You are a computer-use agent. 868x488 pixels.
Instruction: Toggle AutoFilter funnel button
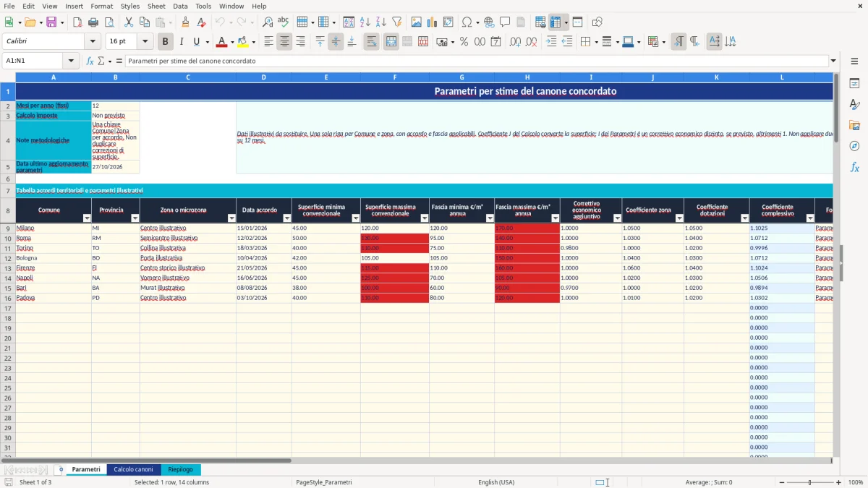click(x=397, y=22)
